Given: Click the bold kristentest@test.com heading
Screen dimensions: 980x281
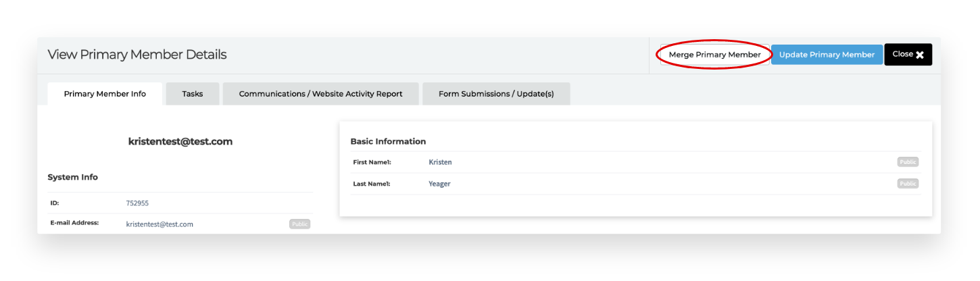Looking at the screenshot, I should pos(180,142).
